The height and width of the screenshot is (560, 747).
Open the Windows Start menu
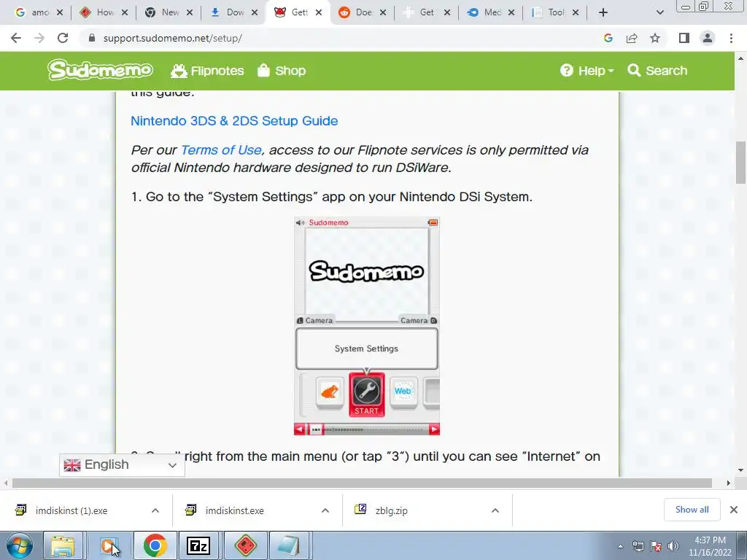pos(19,545)
